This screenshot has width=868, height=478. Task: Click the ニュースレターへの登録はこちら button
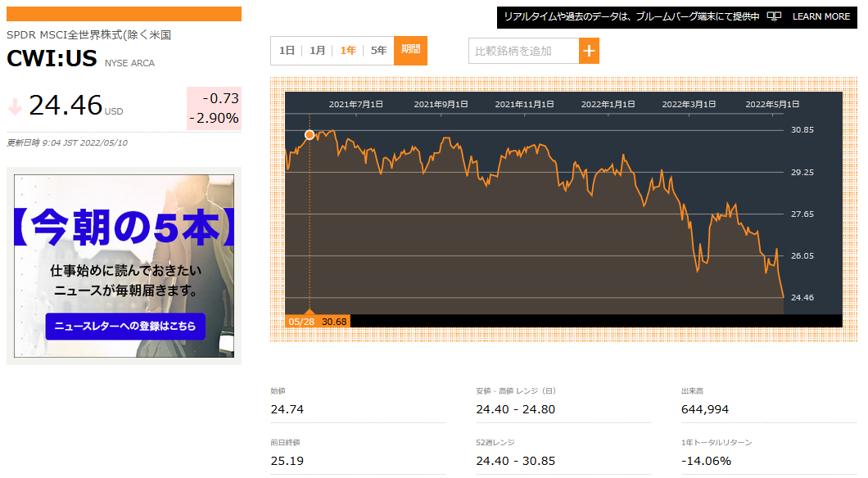tap(125, 327)
